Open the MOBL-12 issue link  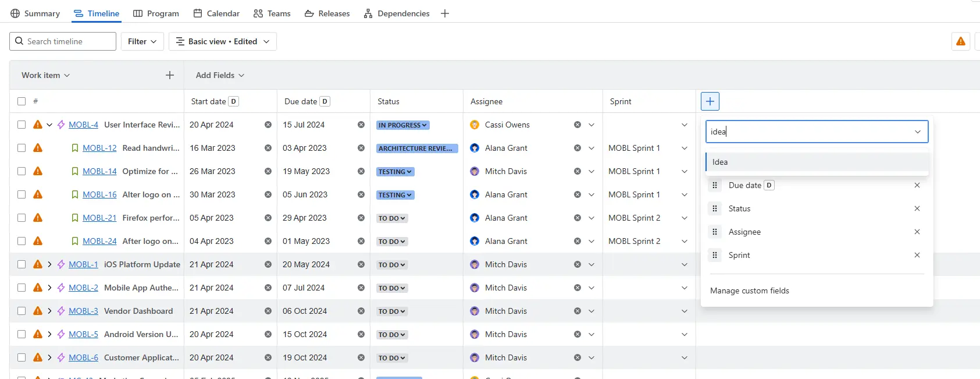click(99, 148)
